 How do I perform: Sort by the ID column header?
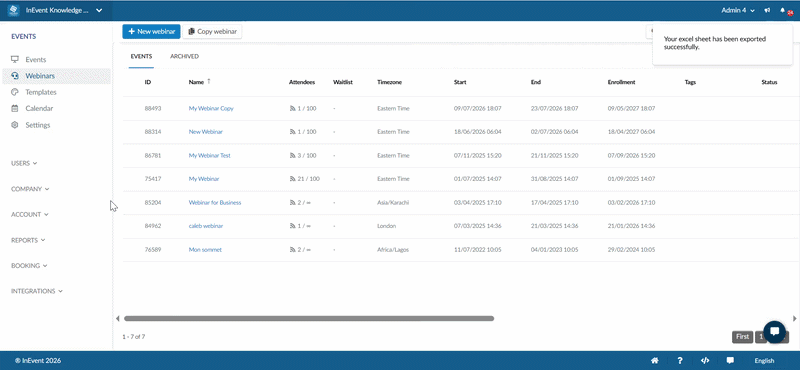[148, 82]
